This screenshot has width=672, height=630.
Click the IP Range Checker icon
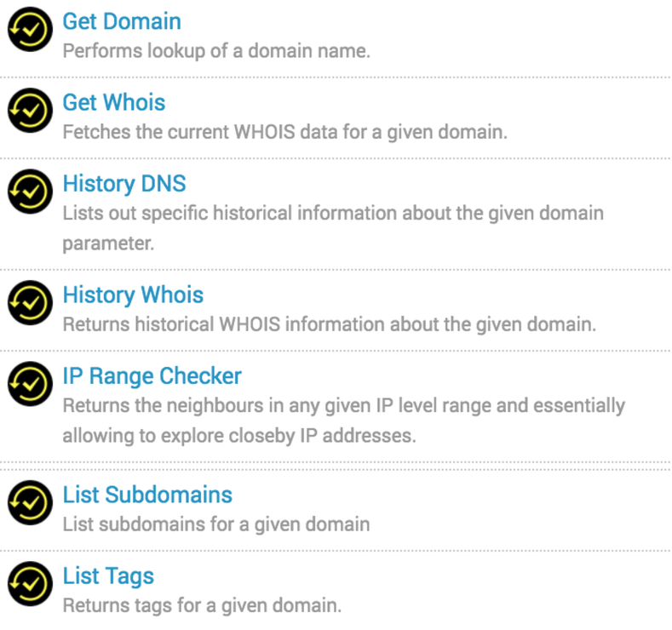click(x=30, y=384)
